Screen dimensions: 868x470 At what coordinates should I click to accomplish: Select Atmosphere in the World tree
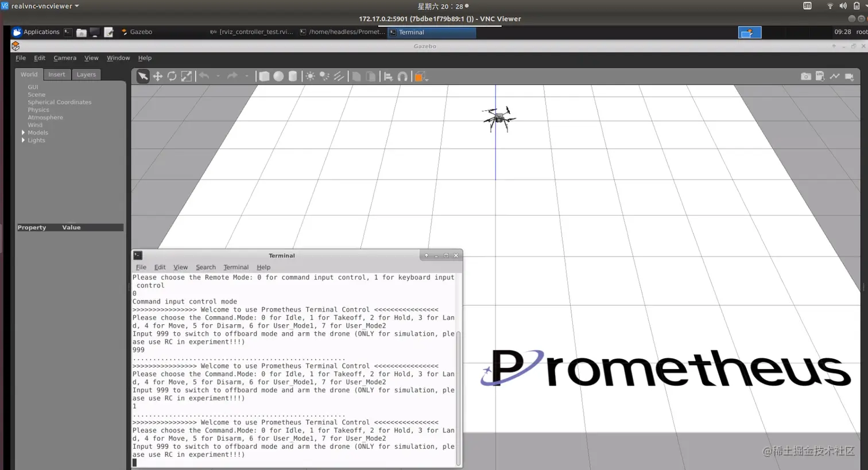pos(45,117)
